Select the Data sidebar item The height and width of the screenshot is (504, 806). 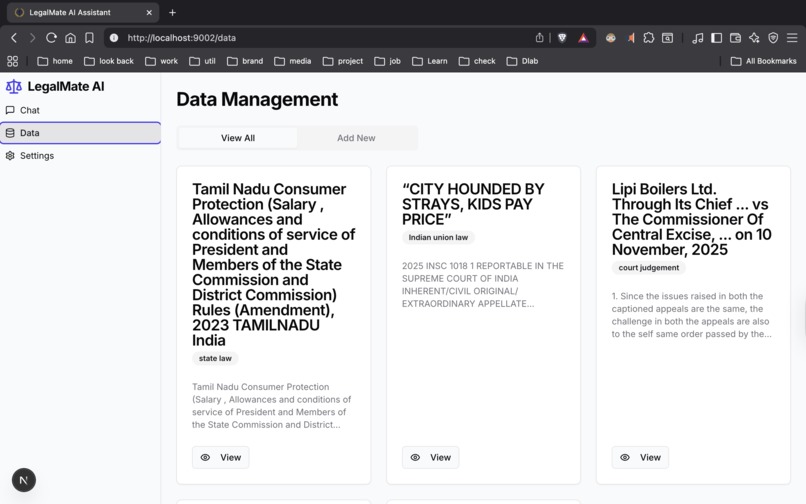click(80, 133)
